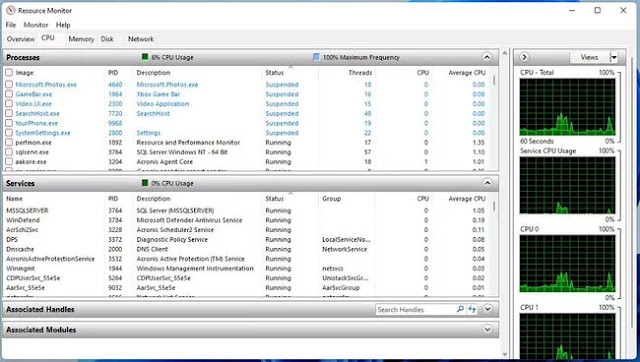Screen dimensions: 640x362
Task: Click the CPU - Total graph
Action: click(567, 107)
